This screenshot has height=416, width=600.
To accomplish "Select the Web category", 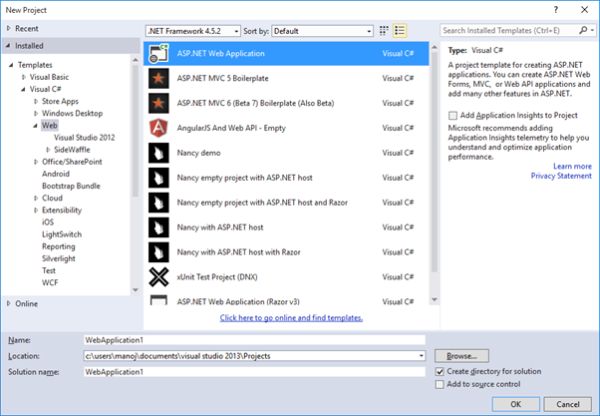I will pos(49,126).
